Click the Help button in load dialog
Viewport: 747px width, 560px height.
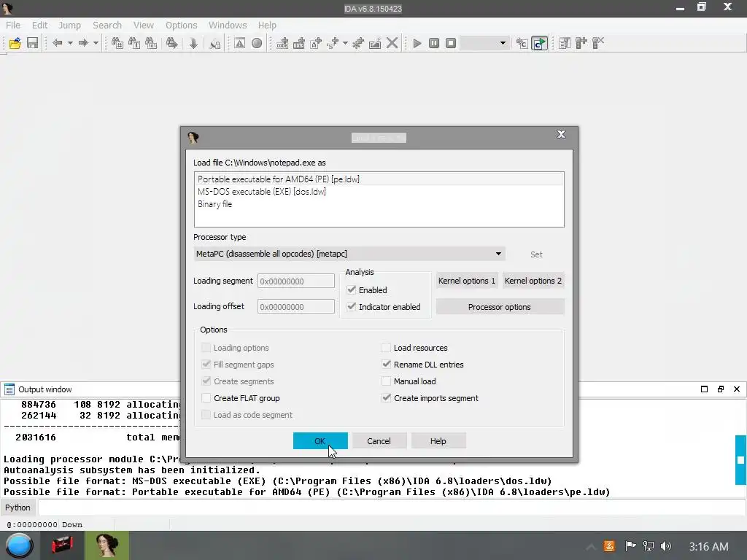click(x=438, y=441)
